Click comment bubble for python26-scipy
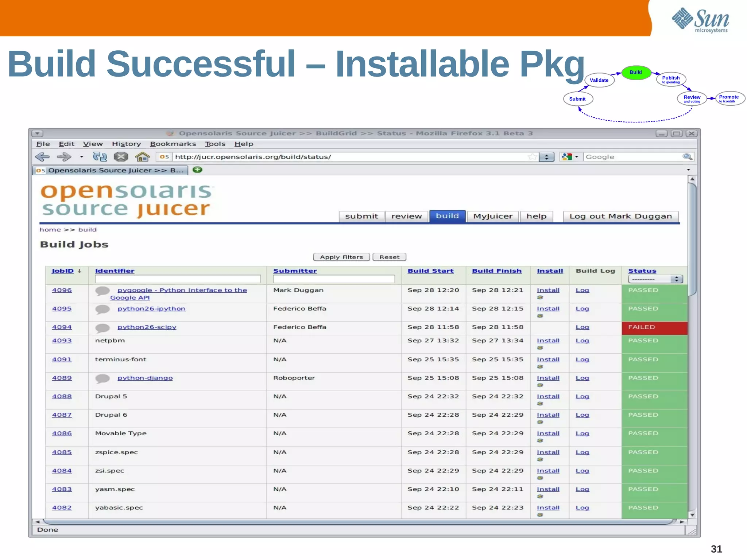The width and height of the screenshot is (747, 560). [102, 328]
